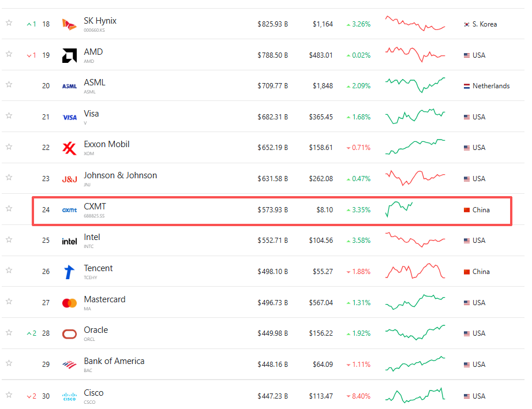Click market cap $573.93 B for CXMT
This screenshot has width=532, height=409.
pos(272,210)
